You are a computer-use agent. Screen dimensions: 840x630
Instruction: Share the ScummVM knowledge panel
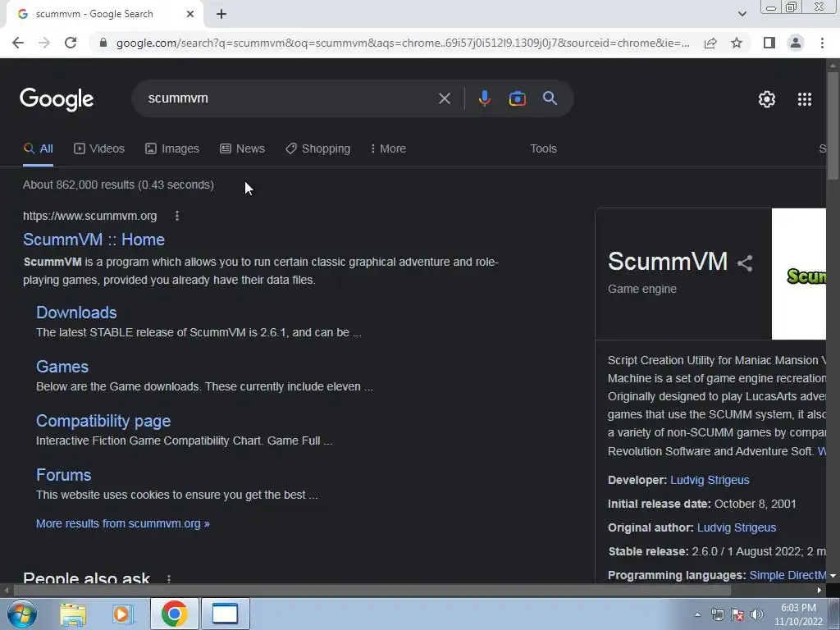pyautogui.click(x=745, y=263)
